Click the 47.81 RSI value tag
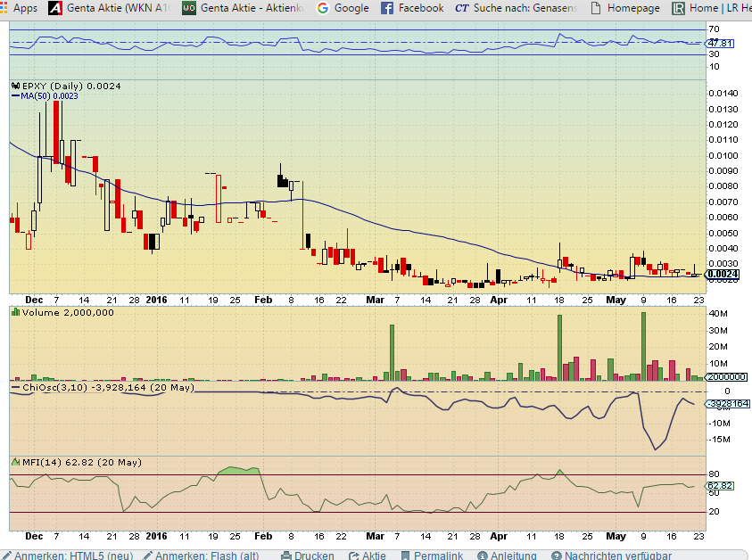 coord(719,43)
